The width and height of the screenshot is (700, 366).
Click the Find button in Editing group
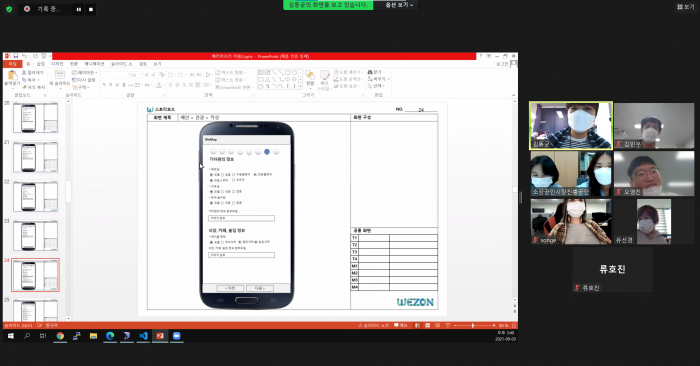tap(375, 72)
